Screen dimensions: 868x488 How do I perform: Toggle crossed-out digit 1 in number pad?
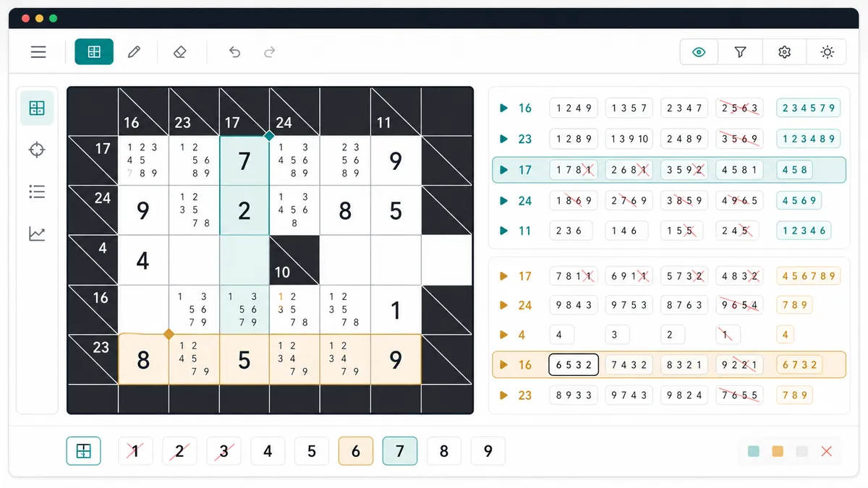click(135, 451)
